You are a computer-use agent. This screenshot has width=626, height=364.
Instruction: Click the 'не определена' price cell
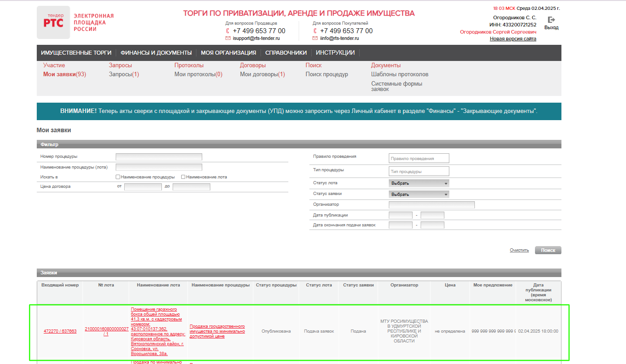(450, 331)
